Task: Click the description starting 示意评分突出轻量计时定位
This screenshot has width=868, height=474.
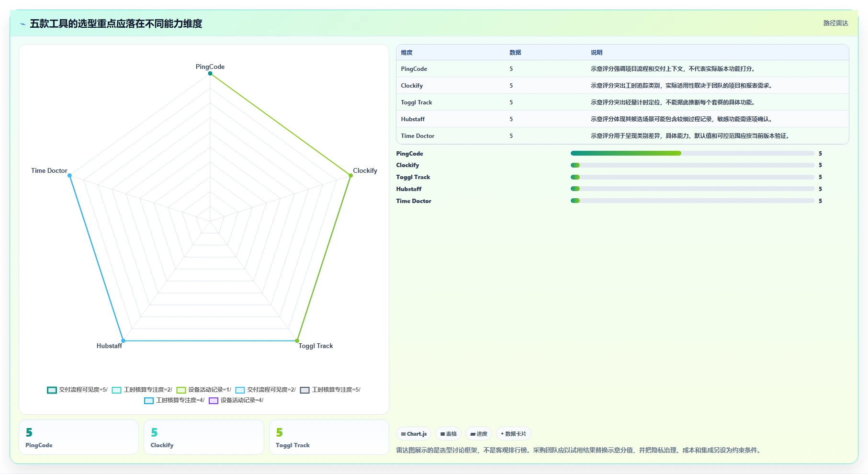Action: (674, 102)
